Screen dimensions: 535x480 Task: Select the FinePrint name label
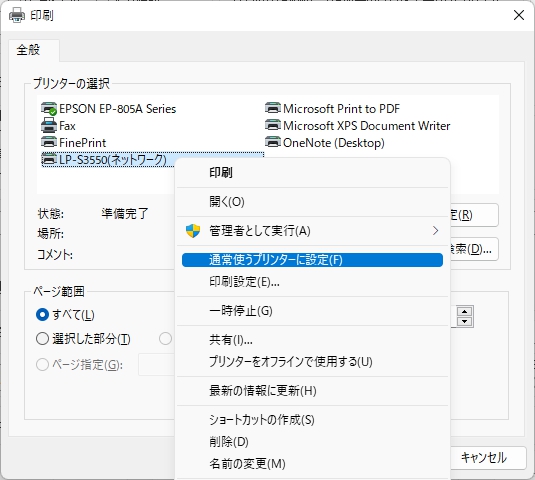pyautogui.click(x=83, y=143)
